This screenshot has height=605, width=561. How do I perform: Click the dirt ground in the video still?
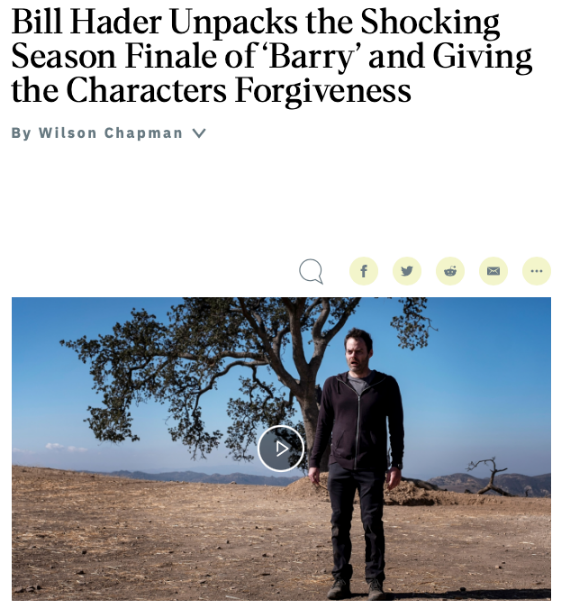click(x=154, y=540)
